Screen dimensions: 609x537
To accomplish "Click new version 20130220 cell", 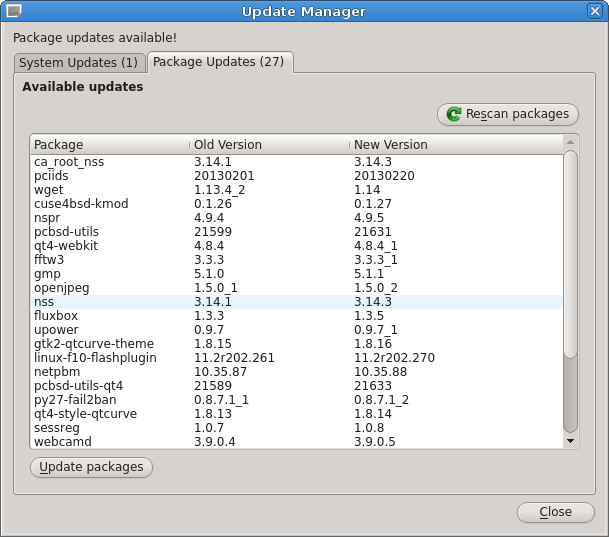I will pos(384,176).
